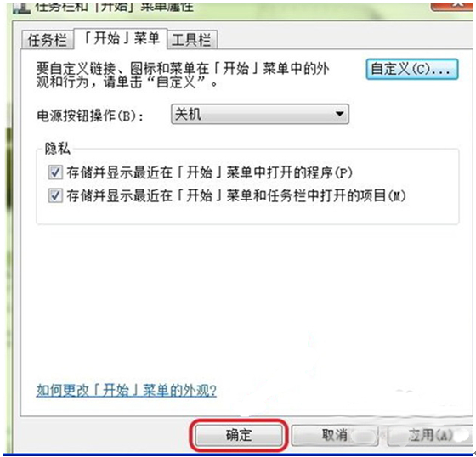Select the 「开始」菜单 tab
This screenshot has height=457, width=476.
121,38
